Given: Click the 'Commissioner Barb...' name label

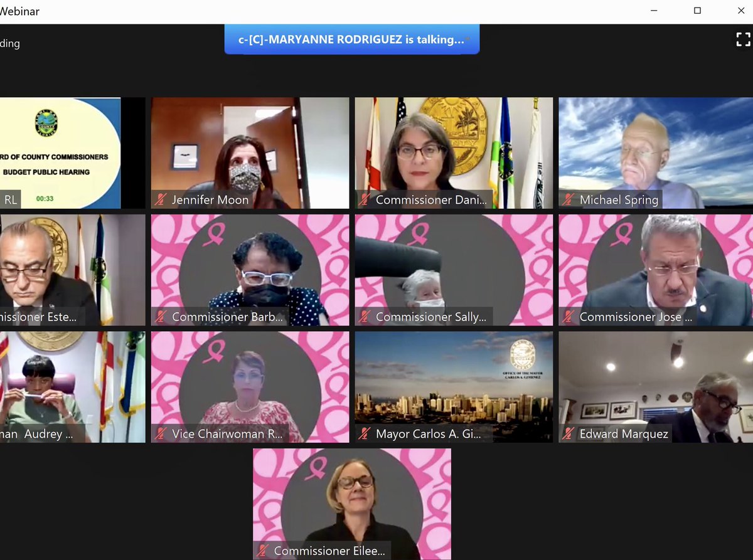Looking at the screenshot, I should [227, 317].
